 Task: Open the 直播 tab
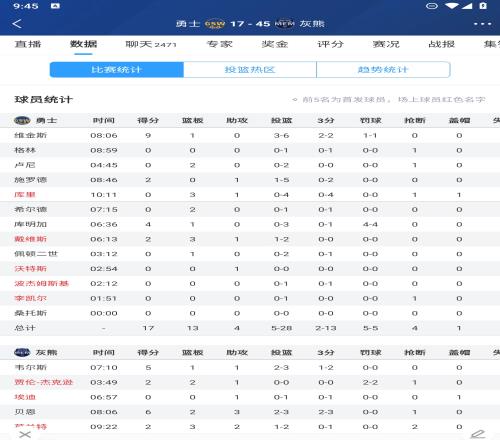28,44
